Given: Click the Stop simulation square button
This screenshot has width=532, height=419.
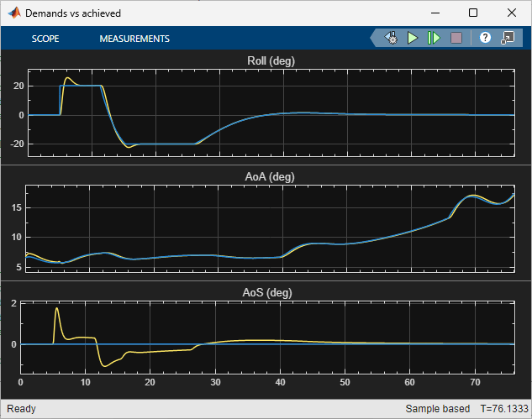Looking at the screenshot, I should 456,38.
